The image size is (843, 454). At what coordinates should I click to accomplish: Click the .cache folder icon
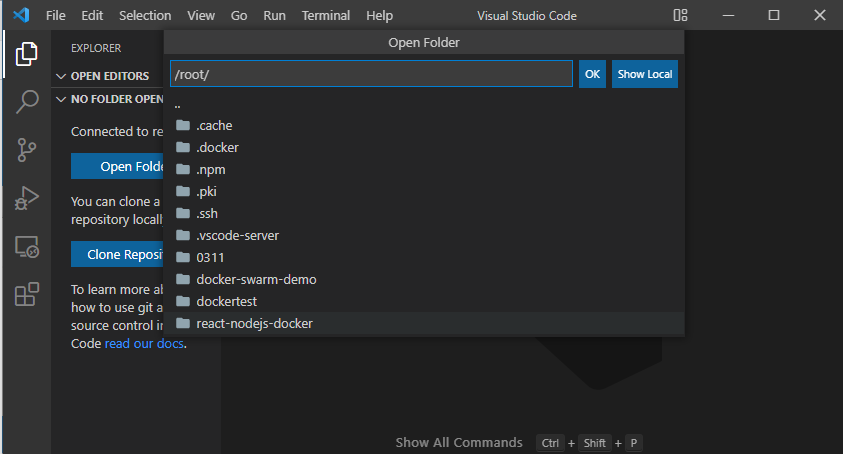click(183, 125)
